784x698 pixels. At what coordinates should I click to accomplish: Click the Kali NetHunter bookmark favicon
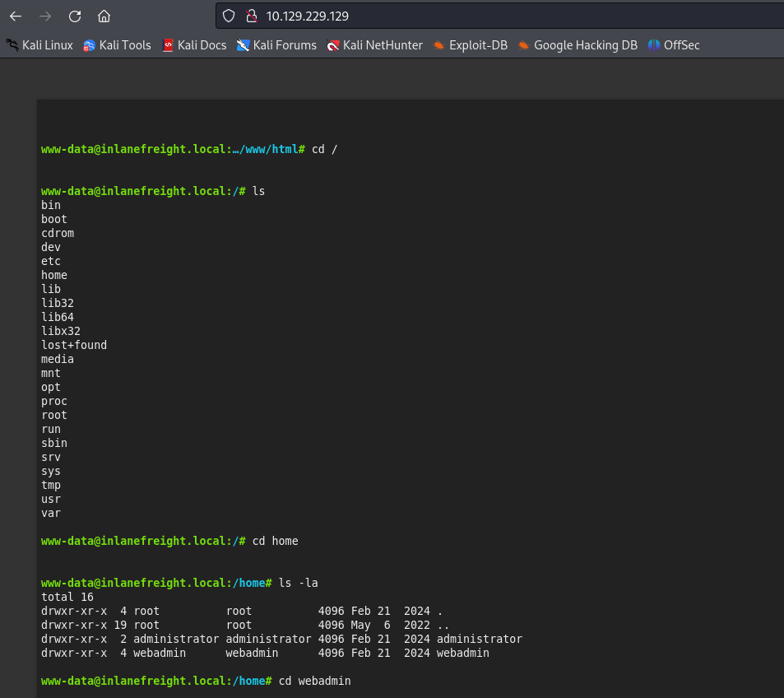[x=334, y=45]
